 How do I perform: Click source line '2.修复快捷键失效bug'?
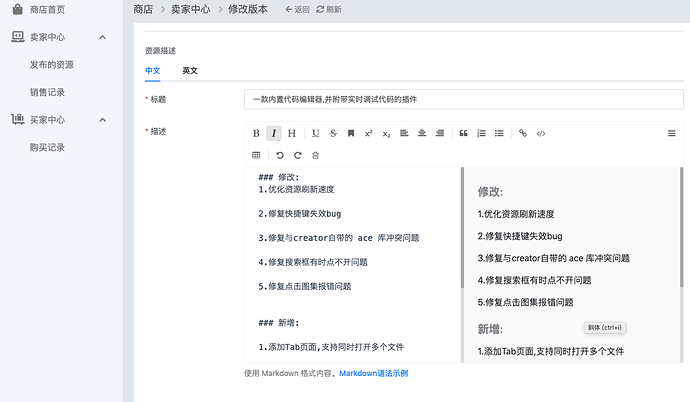click(x=300, y=214)
